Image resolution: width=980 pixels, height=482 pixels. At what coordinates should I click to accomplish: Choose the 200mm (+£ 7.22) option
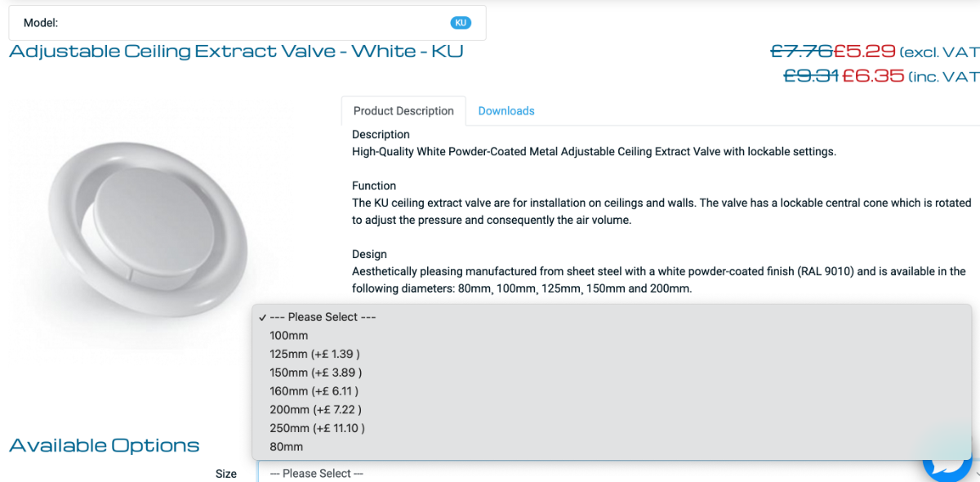(315, 409)
